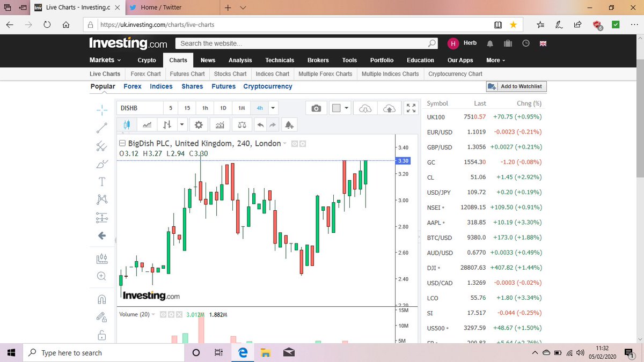Viewport: 644px width, 362px height.
Task: Go to Cryptocurrency Chart submenu
Action: pos(455,74)
